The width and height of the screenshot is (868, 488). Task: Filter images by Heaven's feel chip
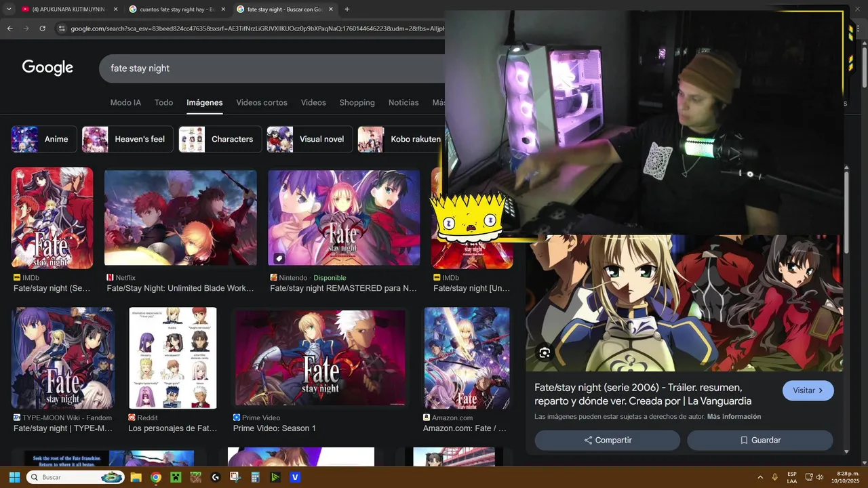pos(127,139)
